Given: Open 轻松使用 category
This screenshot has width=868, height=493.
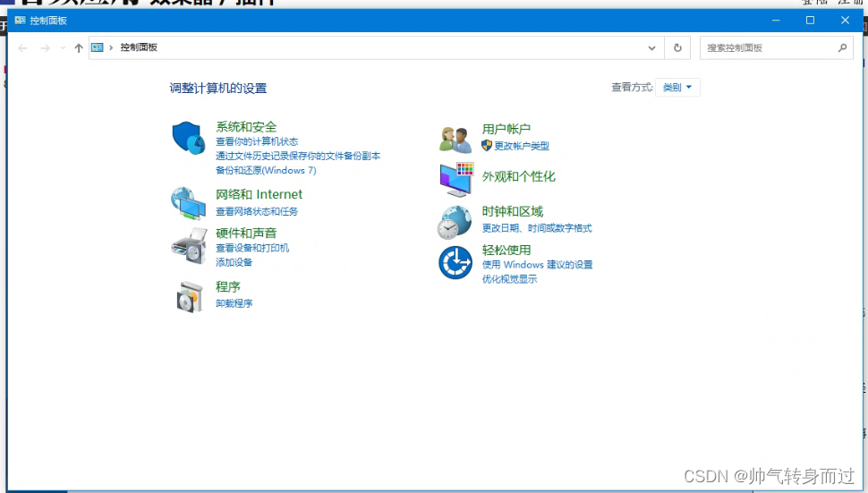Looking at the screenshot, I should [506, 251].
